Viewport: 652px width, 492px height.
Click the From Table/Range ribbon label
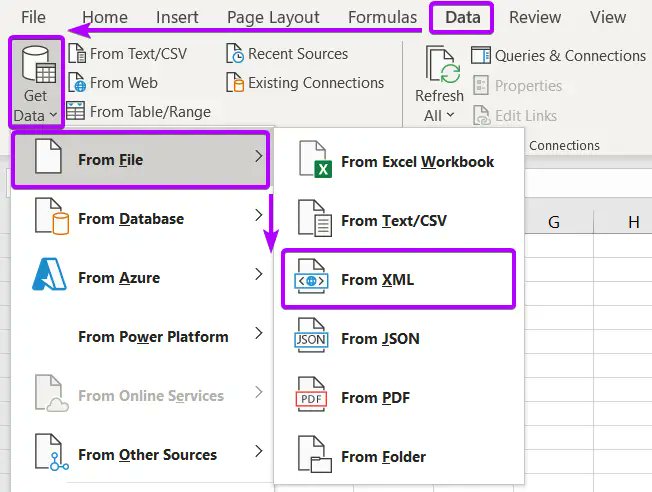coord(151,112)
